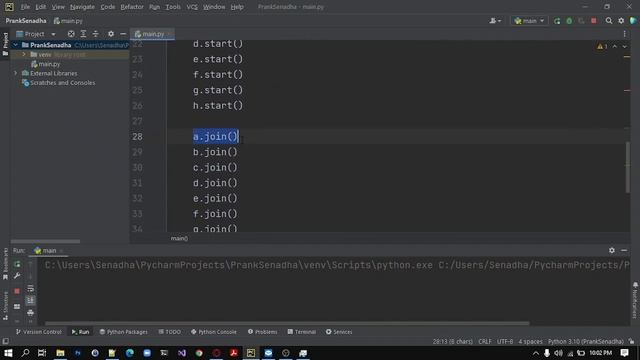Toggle the Project side tab

coord(5,44)
